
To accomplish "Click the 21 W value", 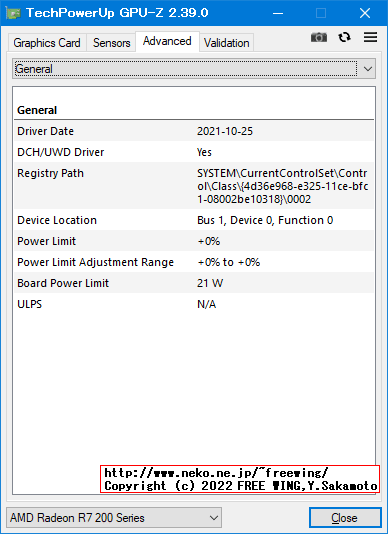I will tap(210, 283).
